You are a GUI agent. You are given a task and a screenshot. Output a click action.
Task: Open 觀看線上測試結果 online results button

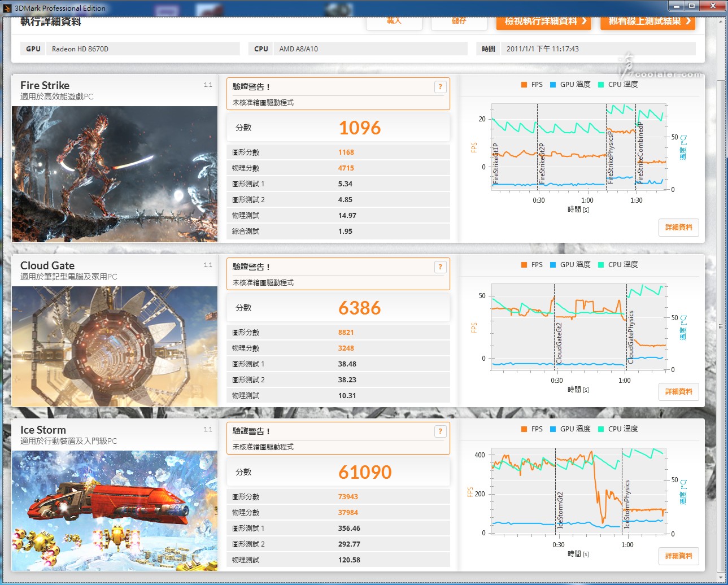click(647, 22)
